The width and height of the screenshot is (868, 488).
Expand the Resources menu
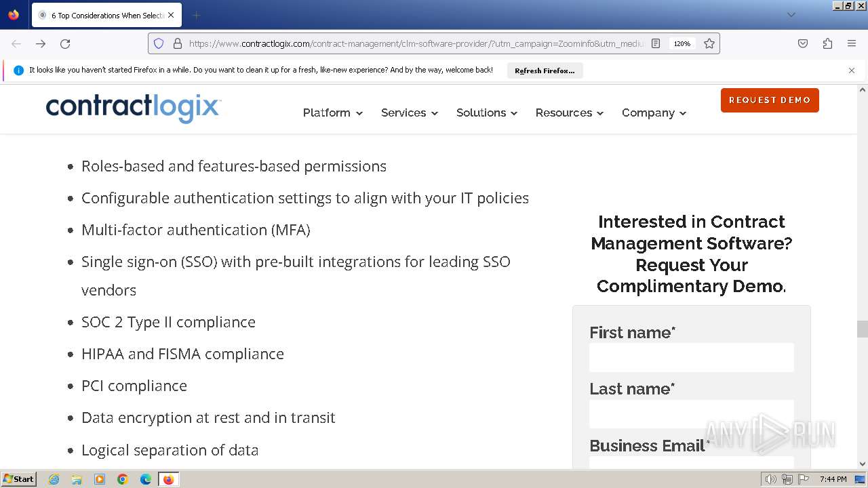click(569, 113)
